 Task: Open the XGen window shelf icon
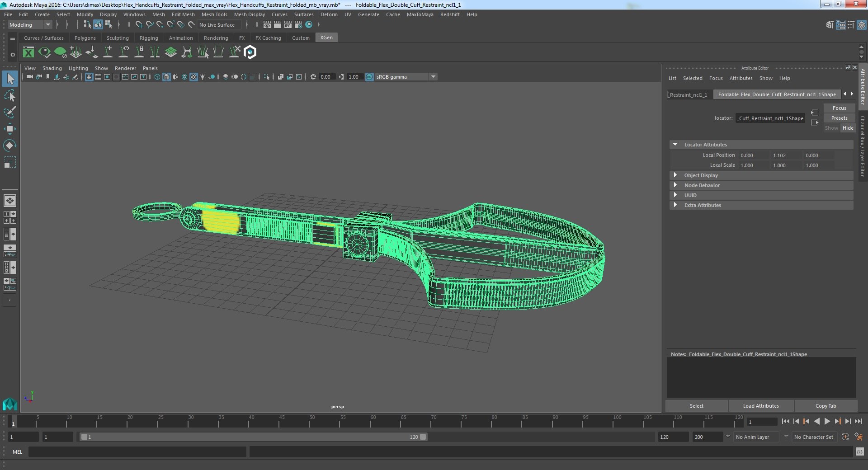pyautogui.click(x=28, y=52)
